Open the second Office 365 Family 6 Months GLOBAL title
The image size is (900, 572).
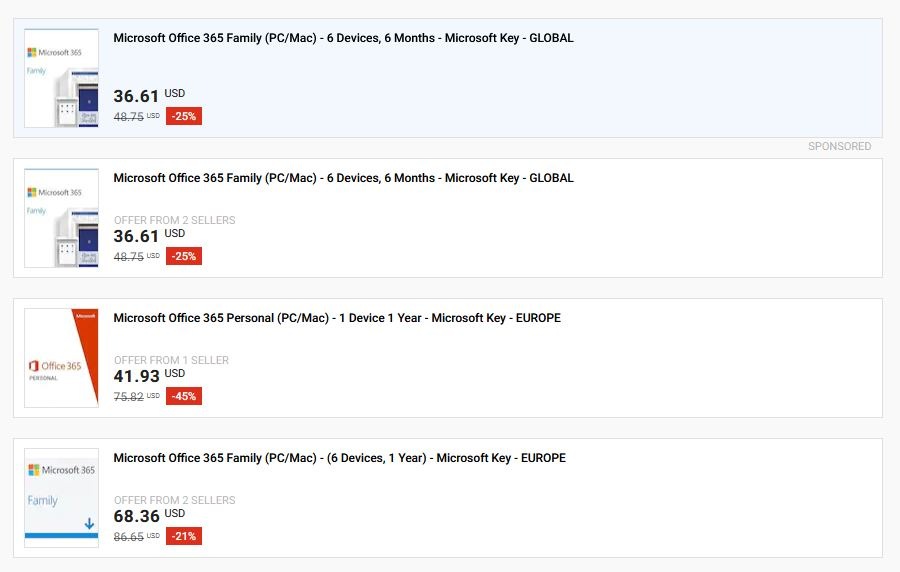coord(343,178)
